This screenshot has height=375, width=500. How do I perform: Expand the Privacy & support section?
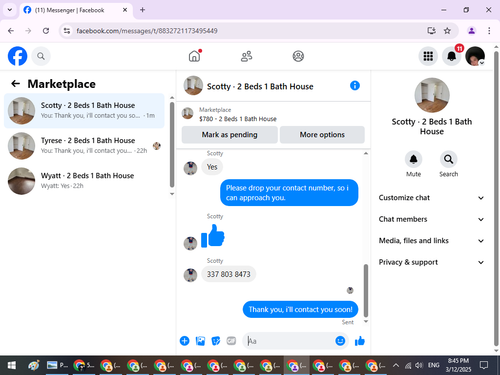[431, 262]
